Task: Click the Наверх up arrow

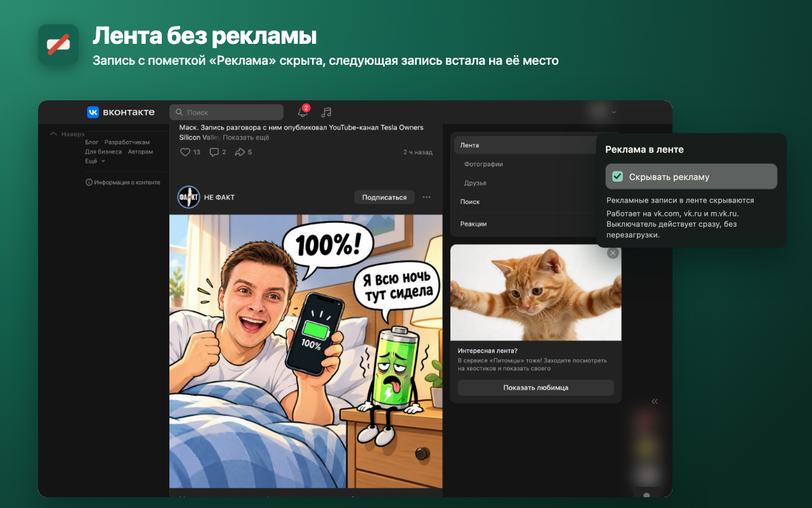Action: click(x=53, y=134)
